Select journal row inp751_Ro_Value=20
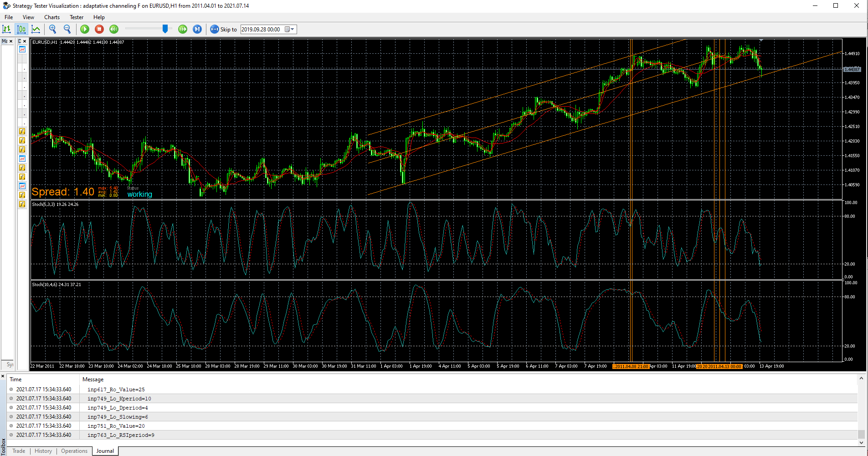The width and height of the screenshot is (868, 456). 433,426
